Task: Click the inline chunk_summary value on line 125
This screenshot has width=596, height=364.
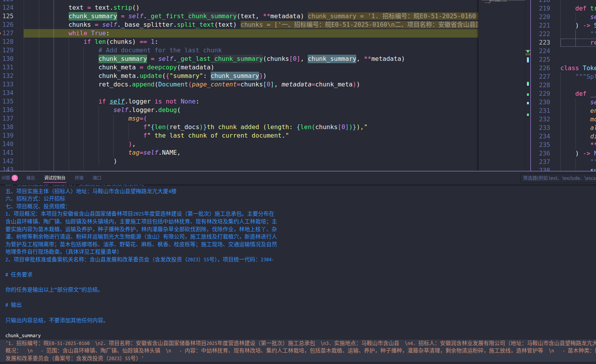Action: (392, 16)
